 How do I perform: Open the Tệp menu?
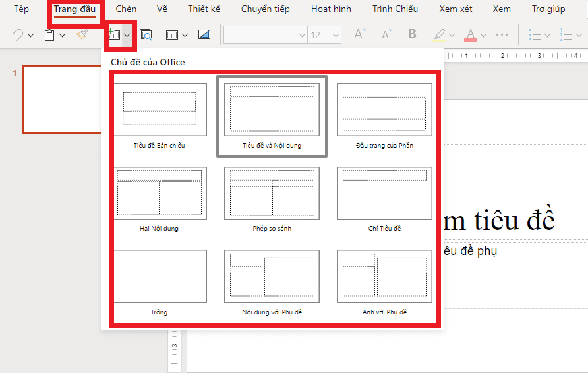[21, 9]
